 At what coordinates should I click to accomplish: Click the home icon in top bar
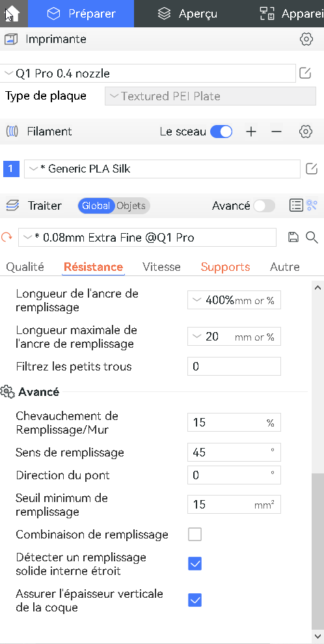pyautogui.click(x=12, y=14)
